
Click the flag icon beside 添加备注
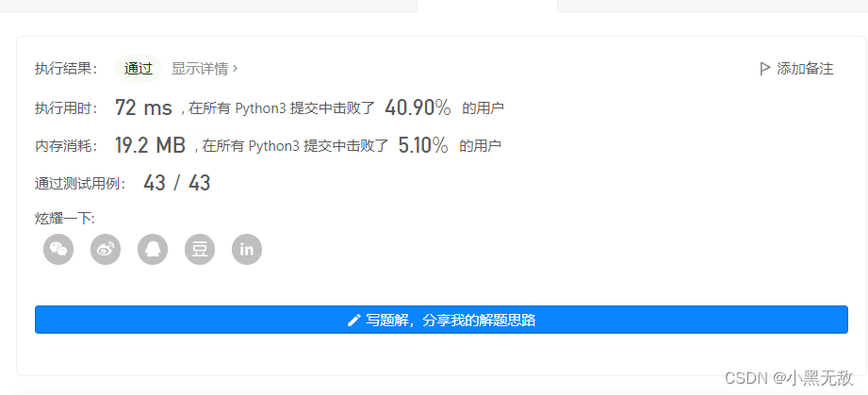[765, 69]
